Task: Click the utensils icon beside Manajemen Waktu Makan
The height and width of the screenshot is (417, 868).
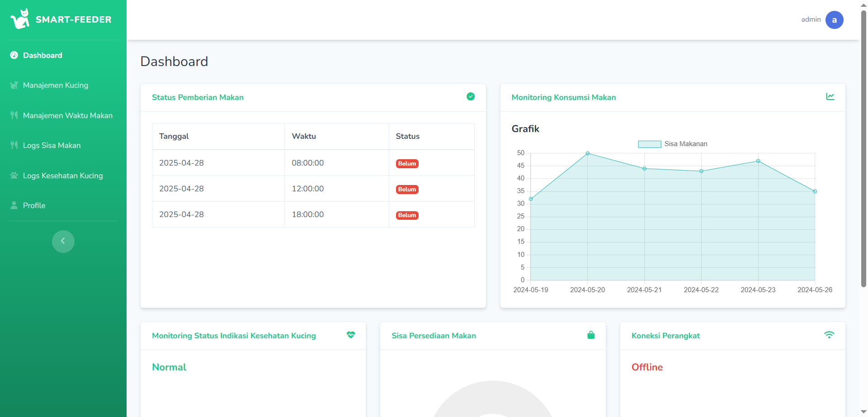Action: click(14, 115)
